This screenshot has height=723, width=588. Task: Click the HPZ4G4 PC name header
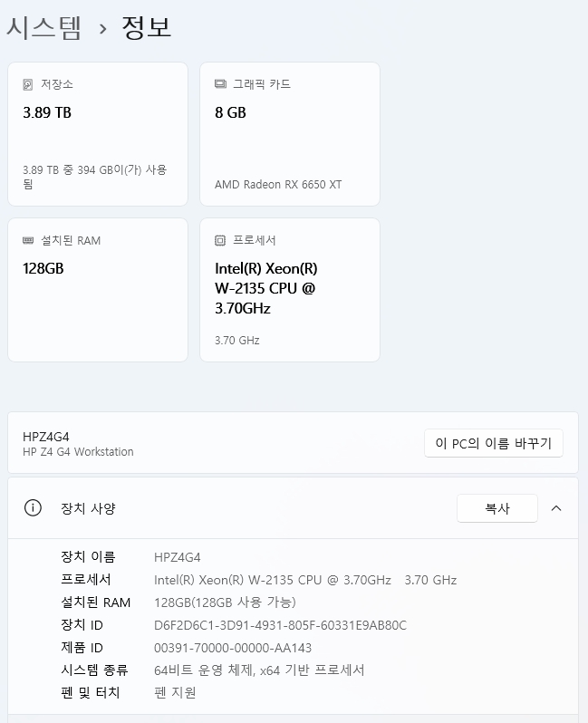coord(45,437)
